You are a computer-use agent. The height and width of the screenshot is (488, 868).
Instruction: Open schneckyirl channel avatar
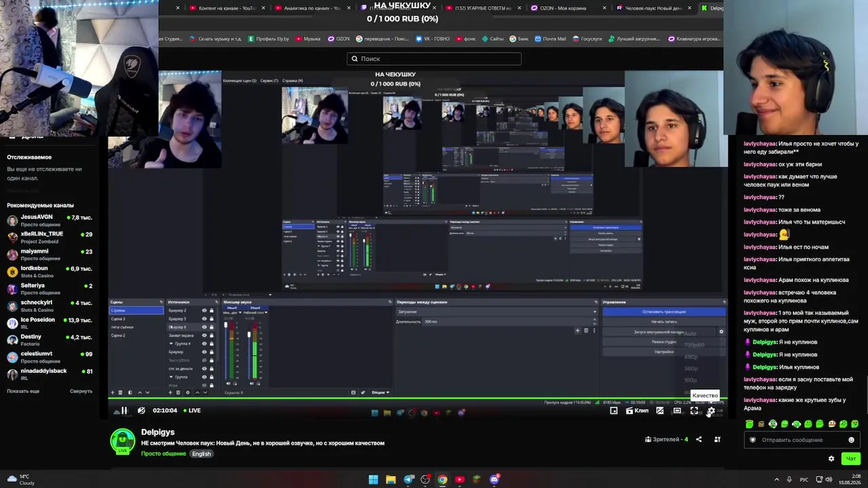coord(12,306)
